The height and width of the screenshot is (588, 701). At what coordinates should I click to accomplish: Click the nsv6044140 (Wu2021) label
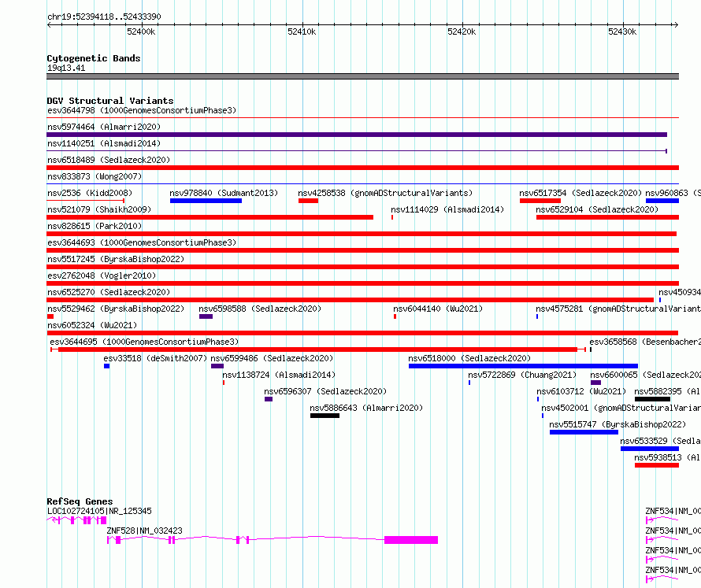pyautogui.click(x=438, y=309)
